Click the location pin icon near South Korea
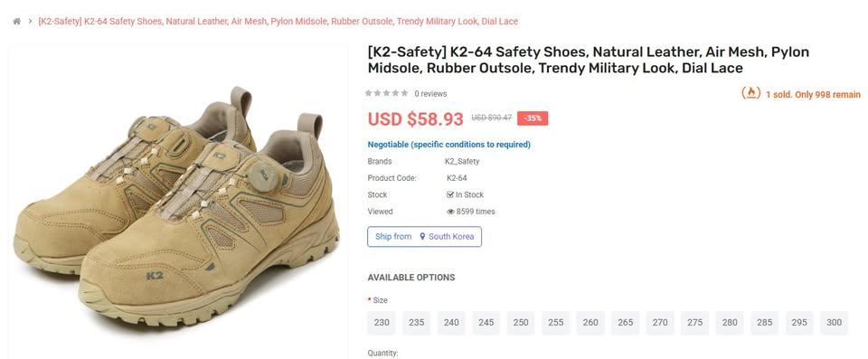868x359 pixels. pyautogui.click(x=422, y=237)
